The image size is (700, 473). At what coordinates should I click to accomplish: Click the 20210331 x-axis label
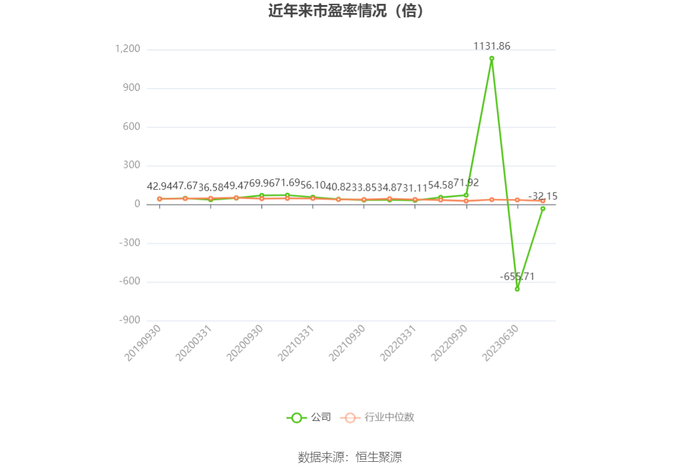pyautogui.click(x=296, y=343)
